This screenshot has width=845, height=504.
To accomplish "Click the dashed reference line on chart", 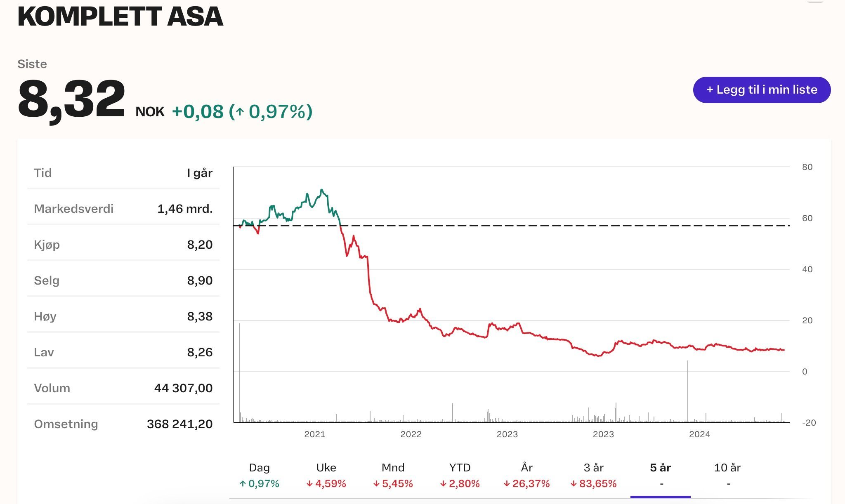I will pyautogui.click(x=512, y=226).
